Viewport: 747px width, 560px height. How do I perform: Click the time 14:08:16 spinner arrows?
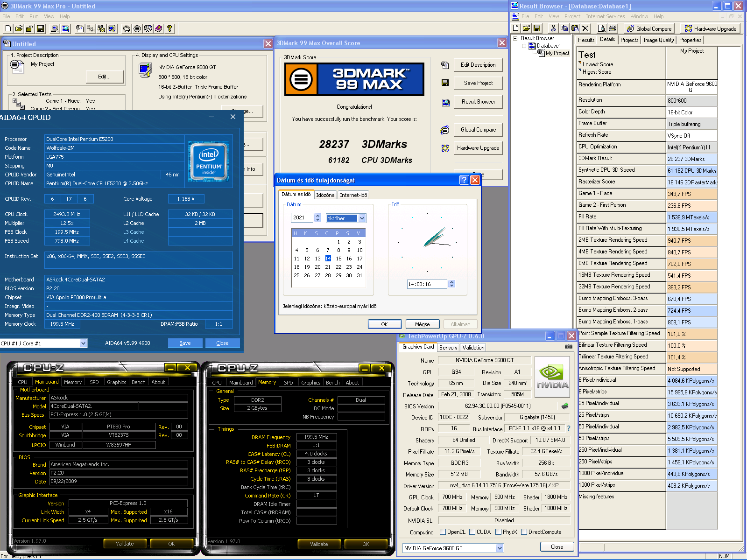point(451,284)
